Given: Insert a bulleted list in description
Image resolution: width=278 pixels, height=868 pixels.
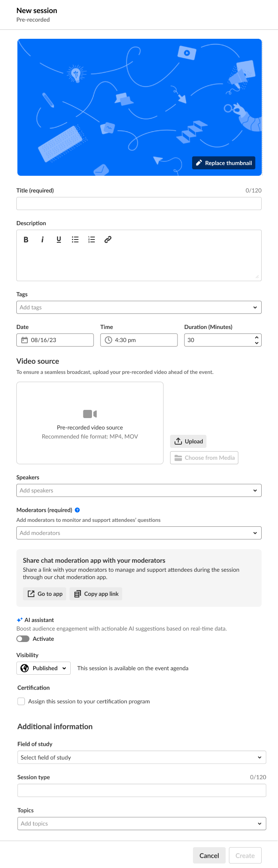Looking at the screenshot, I should 75,239.
